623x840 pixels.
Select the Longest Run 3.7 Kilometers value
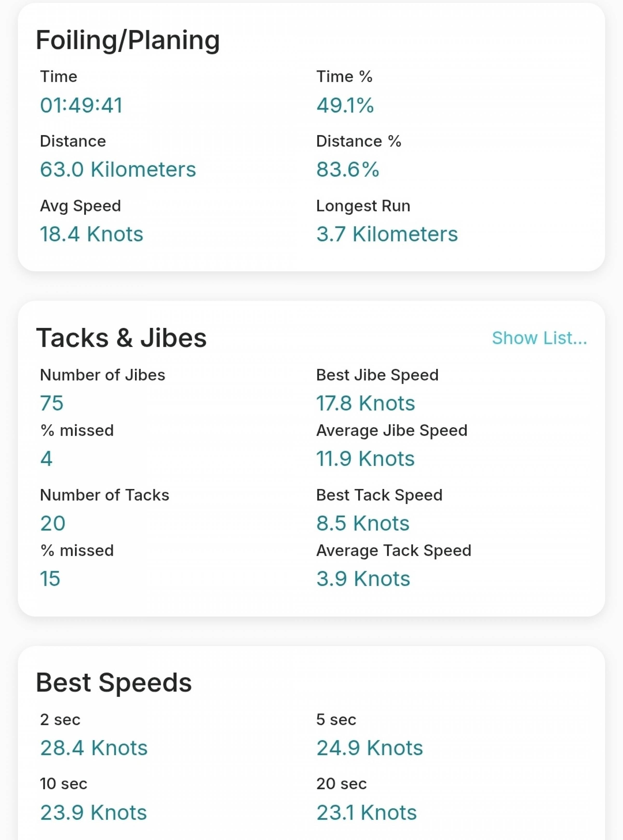pyautogui.click(x=387, y=234)
